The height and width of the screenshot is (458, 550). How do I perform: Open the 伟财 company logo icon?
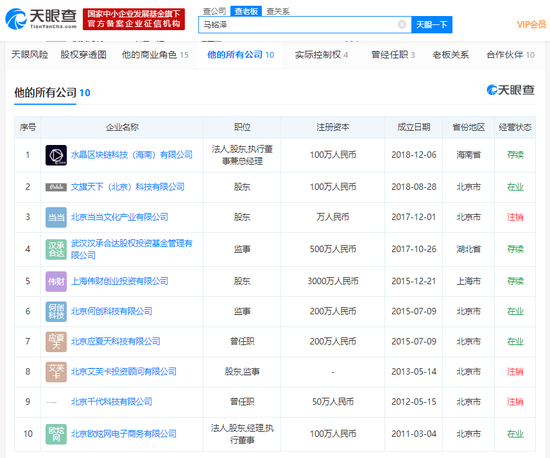point(56,281)
